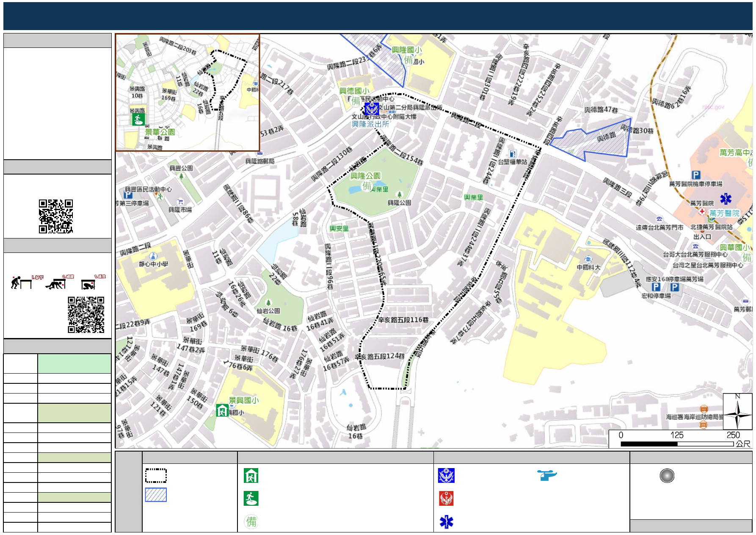The height and width of the screenshot is (535, 756).
Task: Click the gray circle icon in the legend
Action: [667, 476]
